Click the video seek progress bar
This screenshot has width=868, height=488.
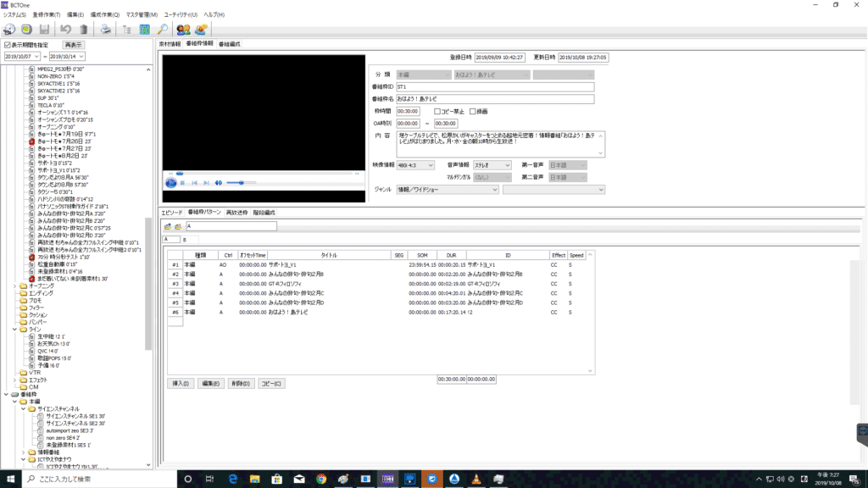point(264,173)
